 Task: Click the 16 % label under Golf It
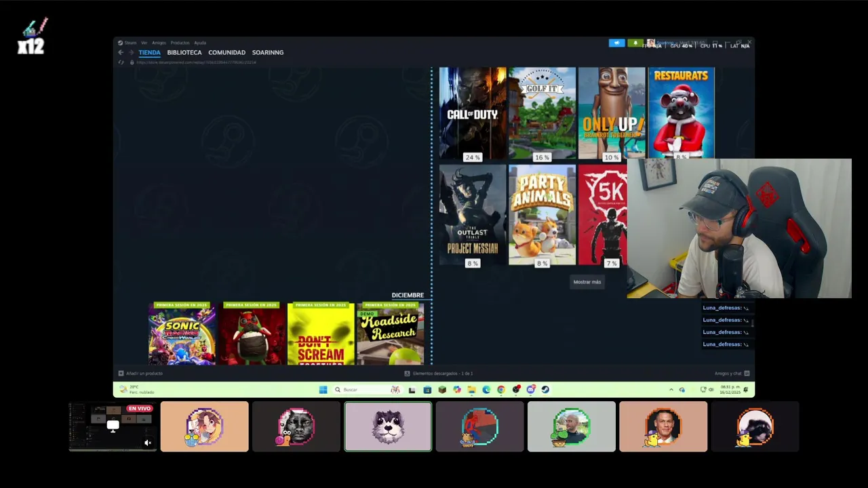tap(541, 157)
